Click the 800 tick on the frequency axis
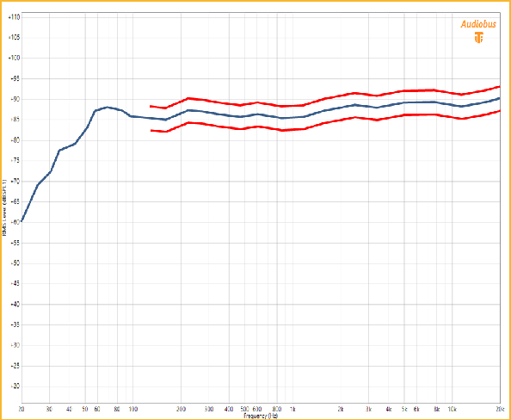The width and height of the screenshot is (511, 420). (277, 409)
